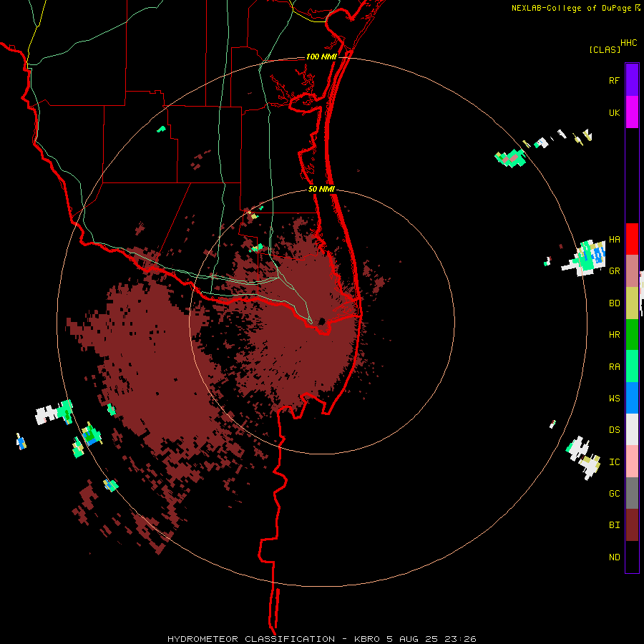This screenshot has height=644, width=644.
Task: Click the "100 NMI" range ring label
Action: (321, 57)
